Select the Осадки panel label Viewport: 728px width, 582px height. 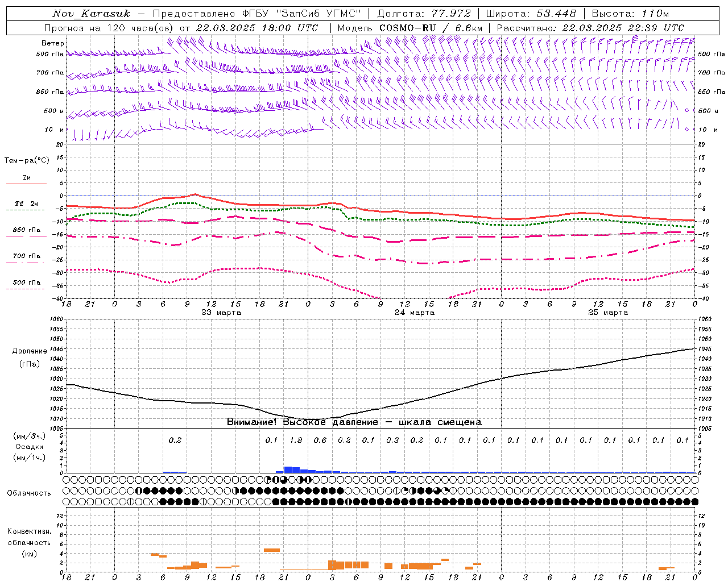click(29, 447)
